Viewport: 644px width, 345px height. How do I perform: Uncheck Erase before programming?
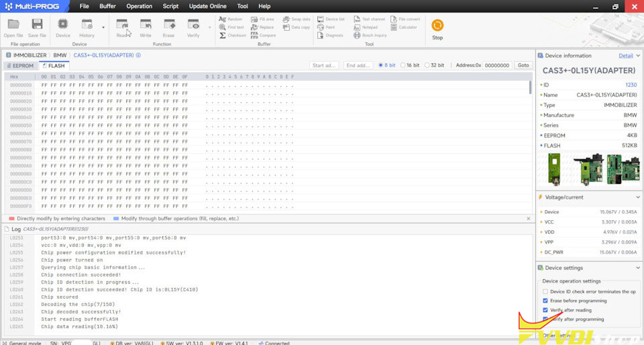tap(545, 301)
